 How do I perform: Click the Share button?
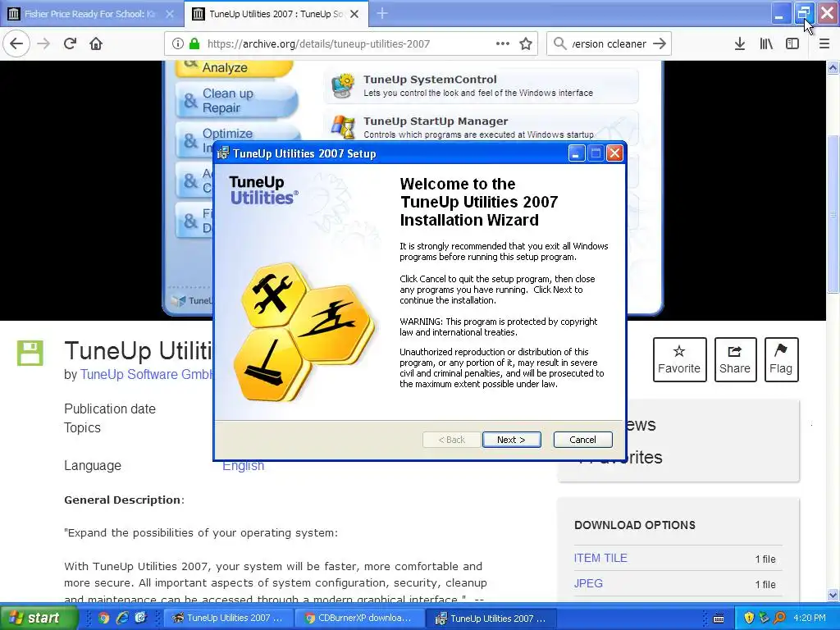click(x=735, y=359)
